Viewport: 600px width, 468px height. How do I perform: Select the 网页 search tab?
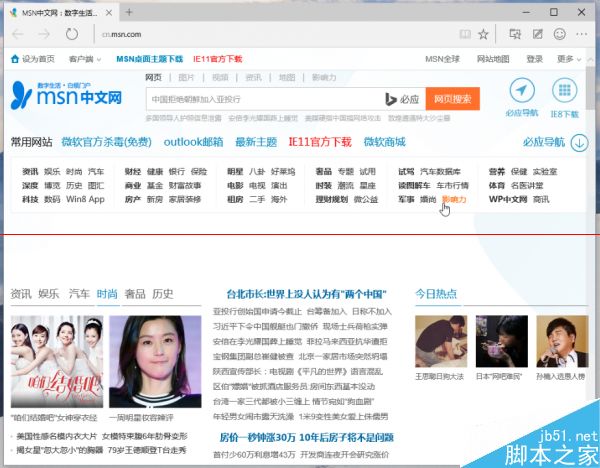[153, 78]
